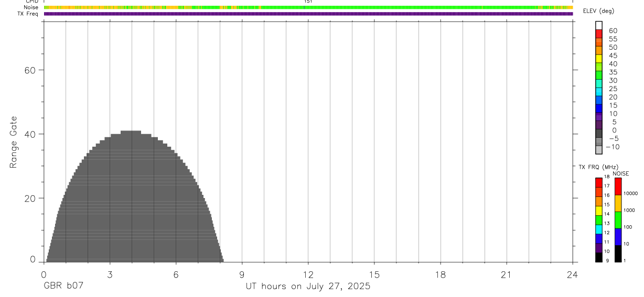
Task: Click the '6' tick label on UT hours axis
Action: click(176, 274)
